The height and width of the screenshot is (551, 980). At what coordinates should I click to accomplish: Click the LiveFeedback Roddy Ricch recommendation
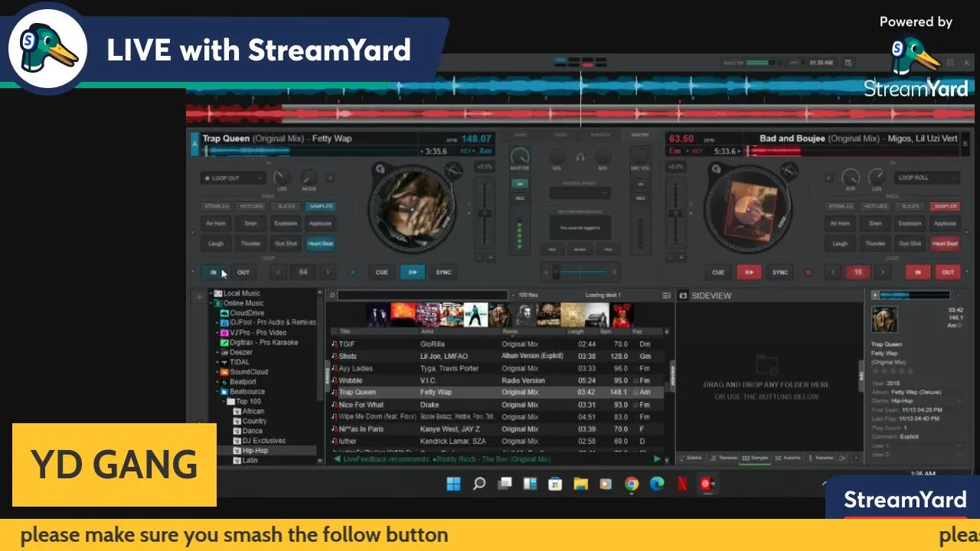[x=447, y=459]
